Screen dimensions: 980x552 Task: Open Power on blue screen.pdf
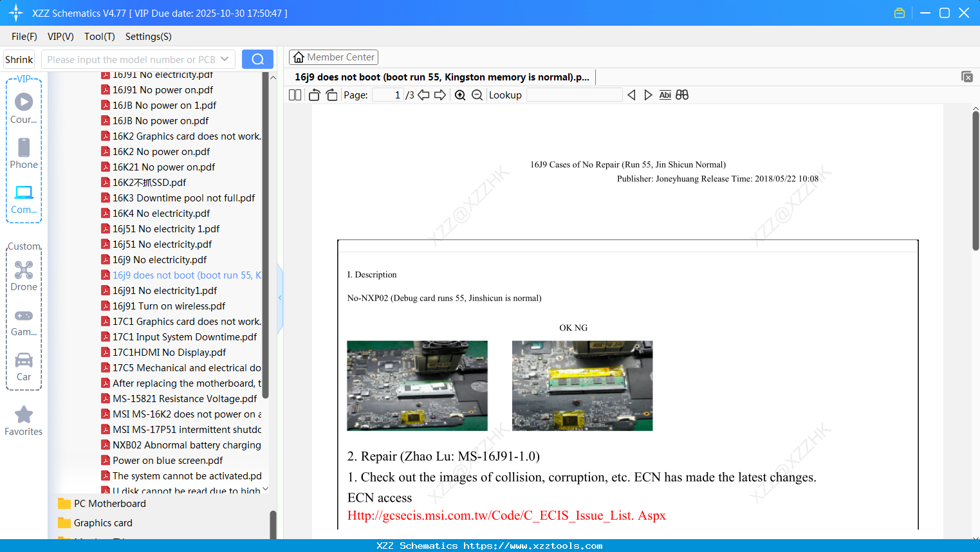click(x=162, y=461)
